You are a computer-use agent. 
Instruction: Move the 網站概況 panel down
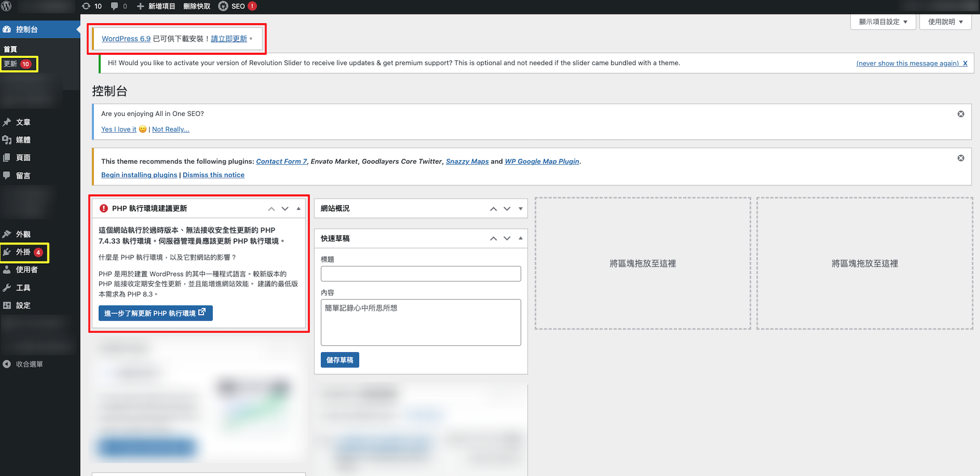pos(507,209)
